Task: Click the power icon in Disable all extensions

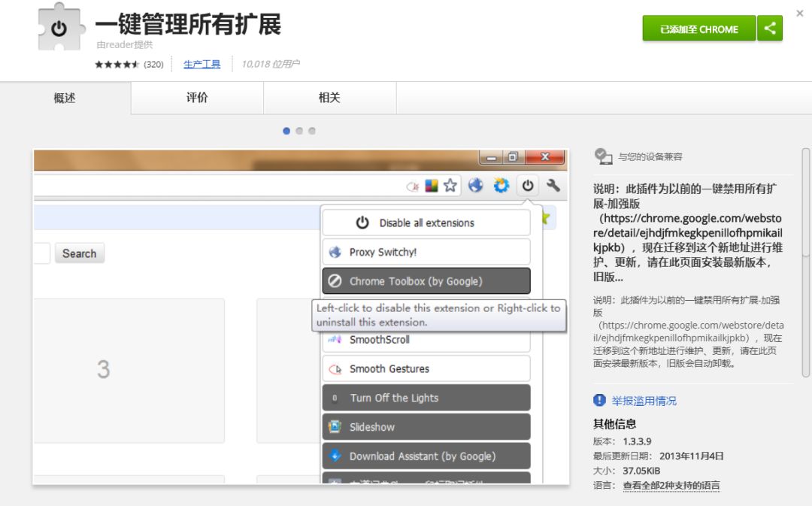Action: [x=362, y=223]
